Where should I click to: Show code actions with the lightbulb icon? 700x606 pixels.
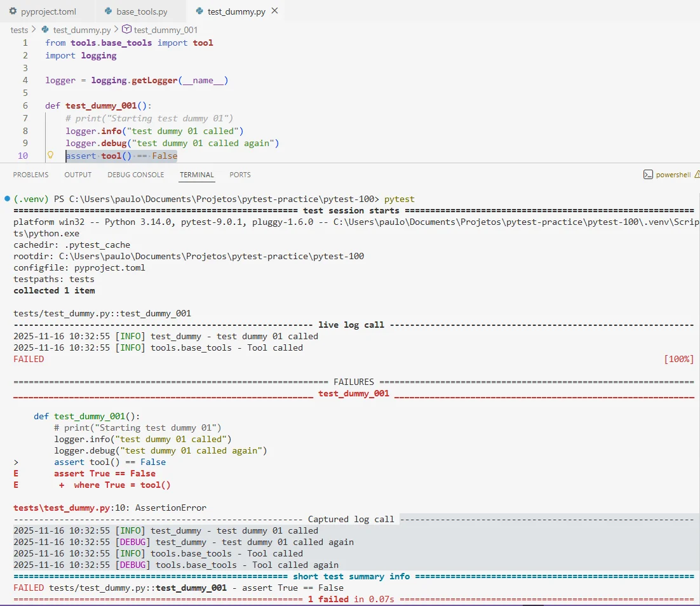(x=50, y=155)
